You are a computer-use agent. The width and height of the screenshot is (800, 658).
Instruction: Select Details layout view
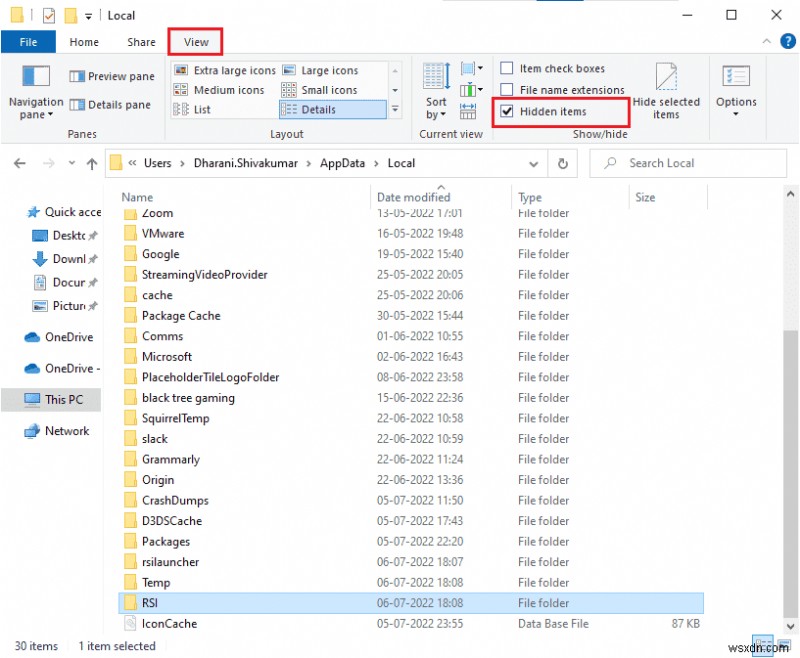pos(332,110)
